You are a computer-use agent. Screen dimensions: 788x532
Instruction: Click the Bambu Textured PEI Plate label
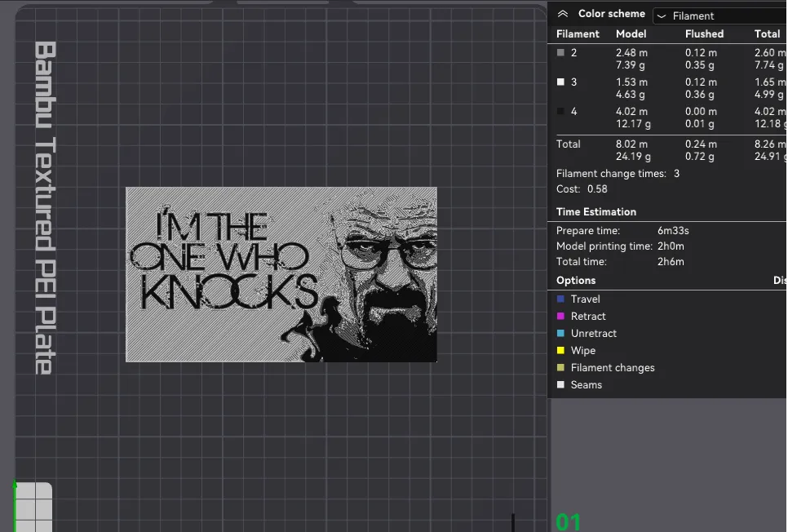click(x=45, y=208)
